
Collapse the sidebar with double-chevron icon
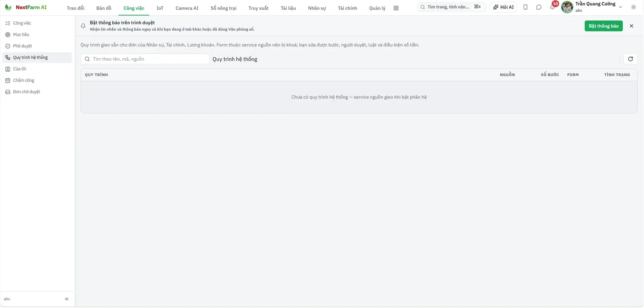(x=67, y=299)
